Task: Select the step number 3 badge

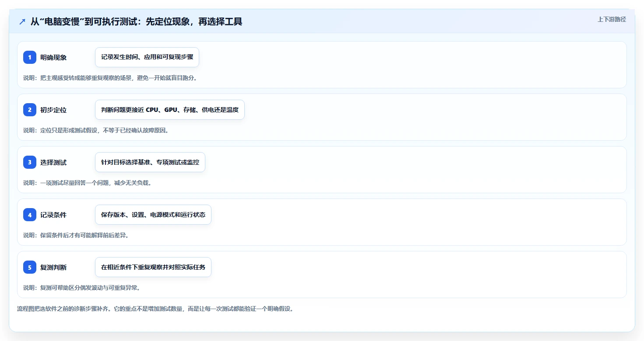Action: 30,162
